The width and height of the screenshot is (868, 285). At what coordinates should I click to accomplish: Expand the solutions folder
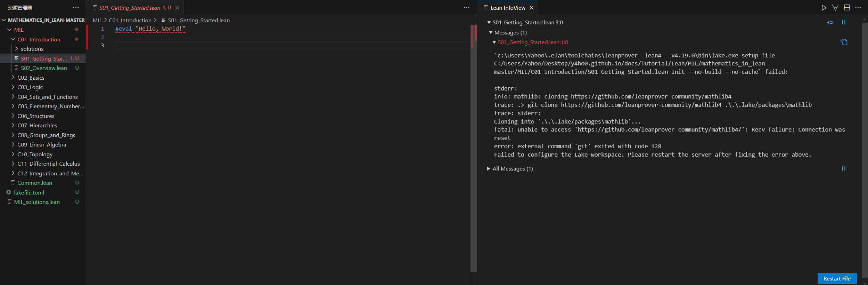pyautogui.click(x=32, y=49)
